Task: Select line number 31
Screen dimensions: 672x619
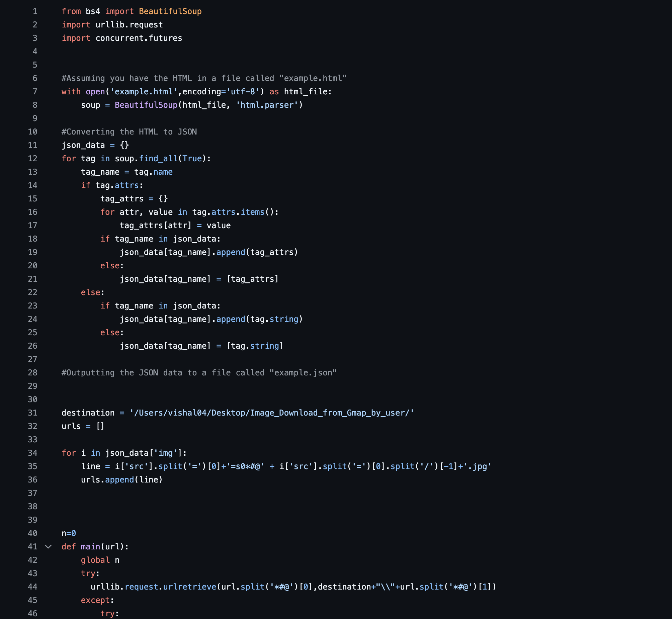Action: point(32,413)
